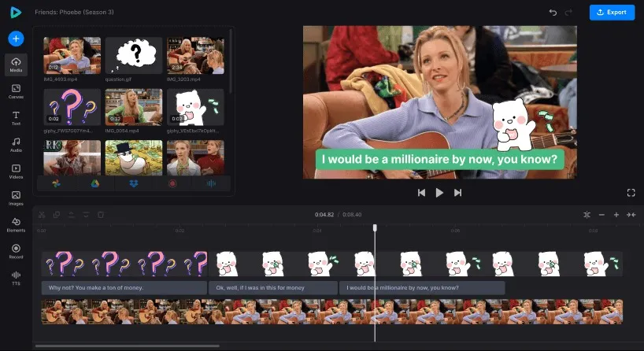The height and width of the screenshot is (351, 644).
Task: Click the Clipchamp logo icon
Action: pyautogui.click(x=16, y=13)
